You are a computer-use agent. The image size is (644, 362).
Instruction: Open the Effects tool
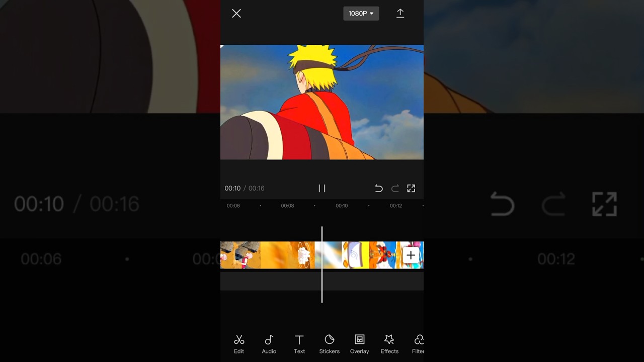[x=389, y=344]
